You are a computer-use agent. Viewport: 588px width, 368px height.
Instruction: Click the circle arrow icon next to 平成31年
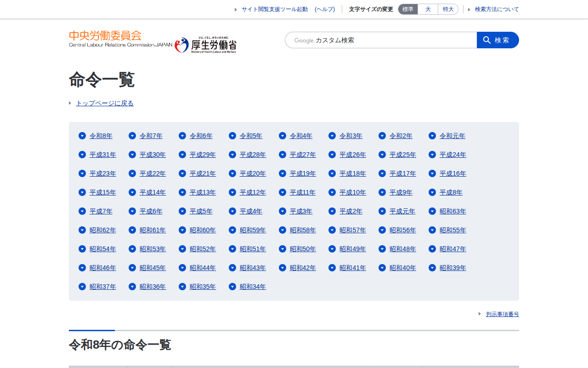coord(82,155)
